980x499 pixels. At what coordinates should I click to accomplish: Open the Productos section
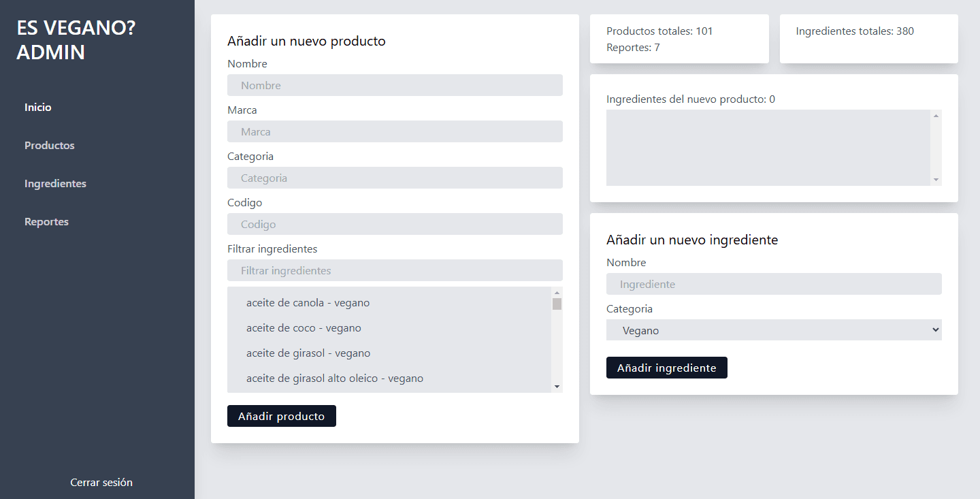(50, 146)
